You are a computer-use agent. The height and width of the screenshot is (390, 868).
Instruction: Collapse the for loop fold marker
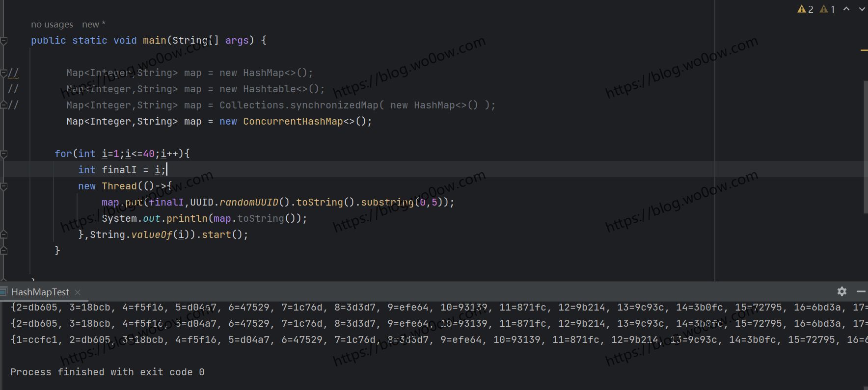4,154
